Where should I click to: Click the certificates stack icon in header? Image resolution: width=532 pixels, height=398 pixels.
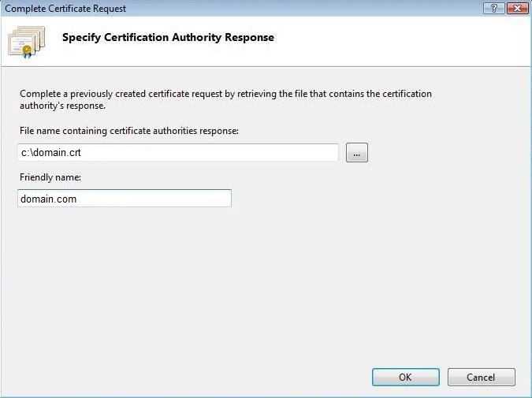tap(27, 42)
